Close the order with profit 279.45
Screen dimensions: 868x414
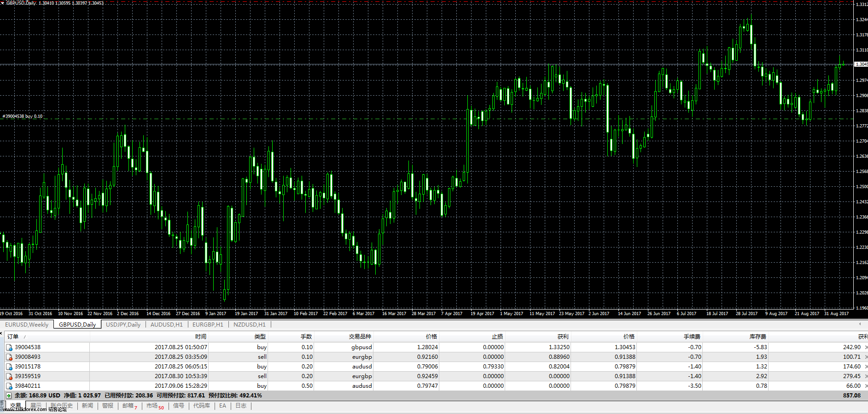click(x=866, y=376)
